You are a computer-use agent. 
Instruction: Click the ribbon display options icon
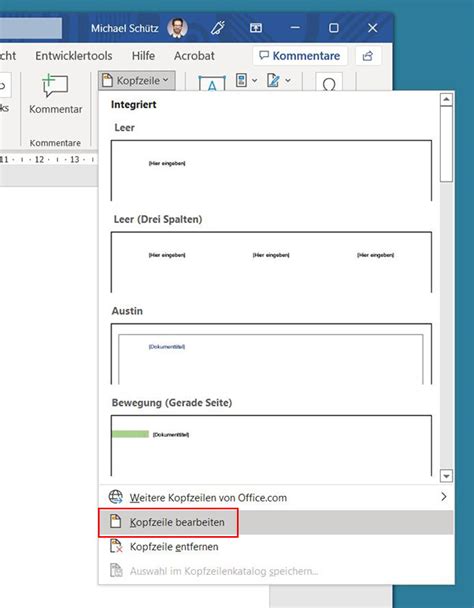[x=256, y=28]
